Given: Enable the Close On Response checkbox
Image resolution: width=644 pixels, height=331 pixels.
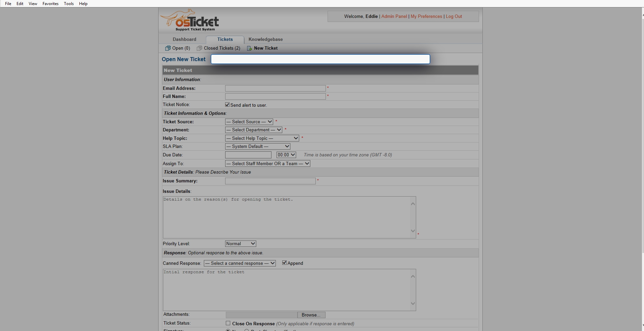Looking at the screenshot, I should tap(228, 323).
